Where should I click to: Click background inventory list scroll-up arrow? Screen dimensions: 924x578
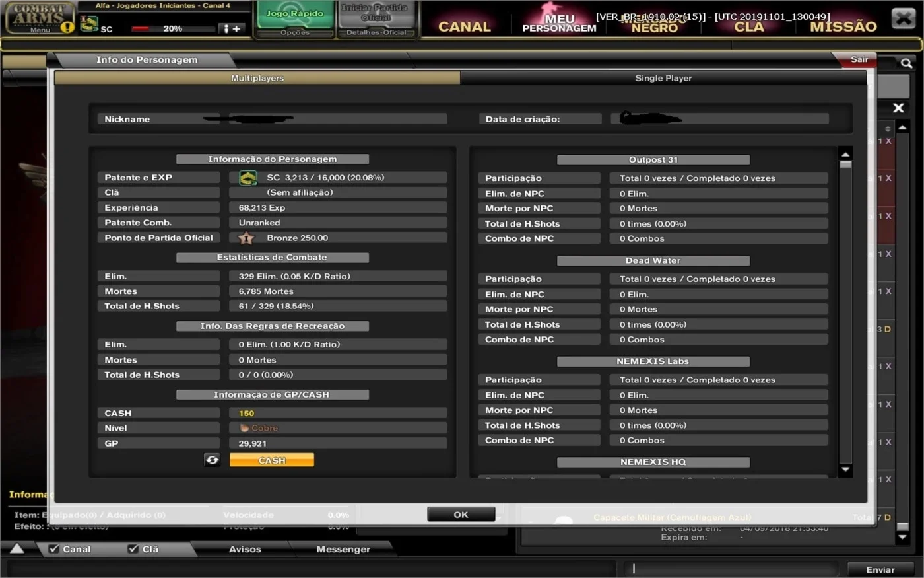902,127
